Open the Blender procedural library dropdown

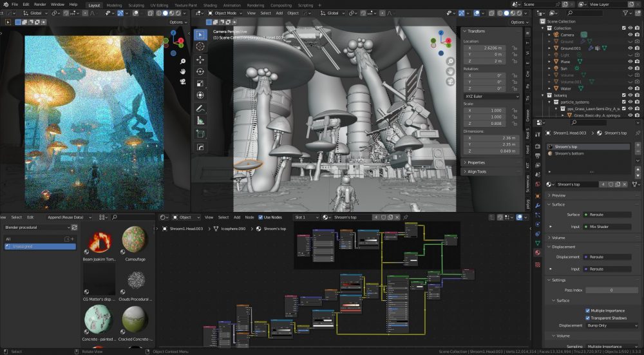click(37, 227)
